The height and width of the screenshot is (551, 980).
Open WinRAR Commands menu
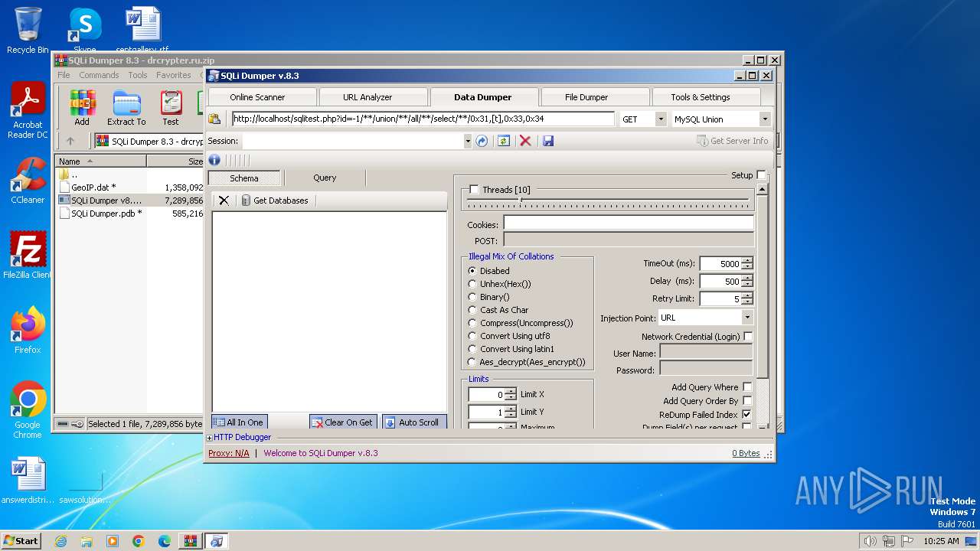tap(99, 75)
